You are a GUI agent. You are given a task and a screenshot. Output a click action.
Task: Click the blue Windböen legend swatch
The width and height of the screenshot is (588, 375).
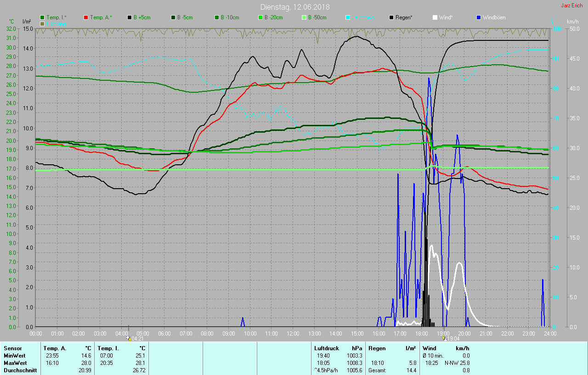point(479,17)
